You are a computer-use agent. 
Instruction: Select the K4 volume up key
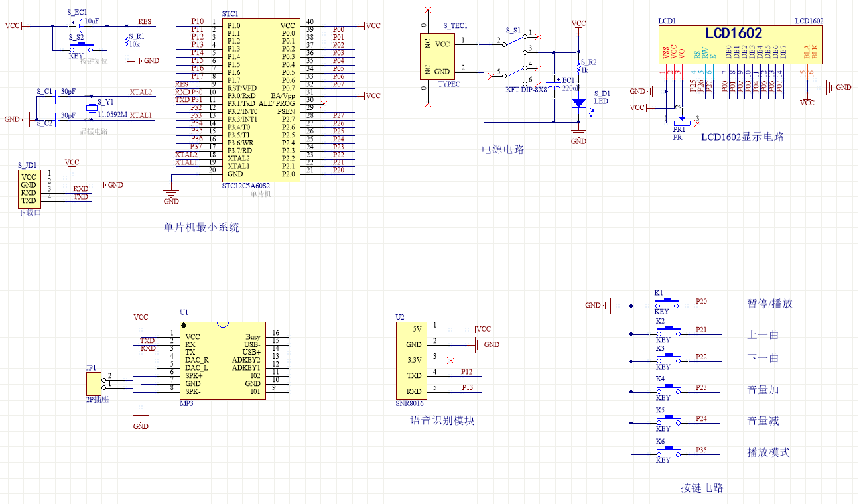(667, 389)
